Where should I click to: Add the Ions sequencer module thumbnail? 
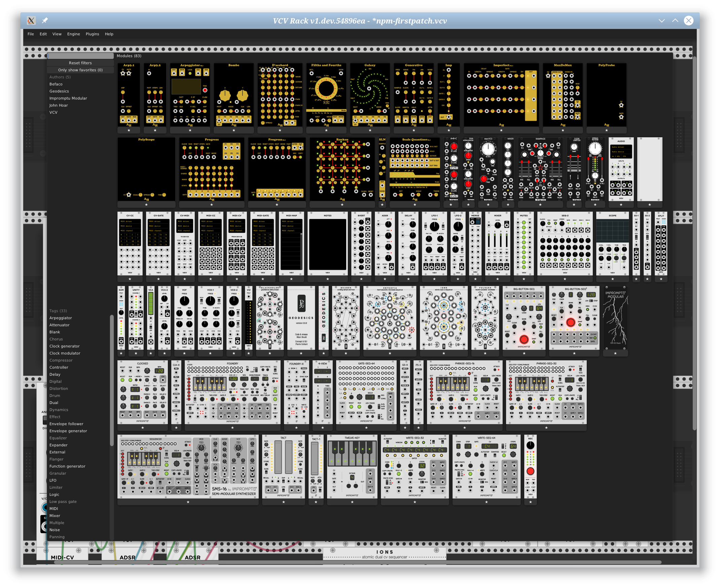pos(444,318)
